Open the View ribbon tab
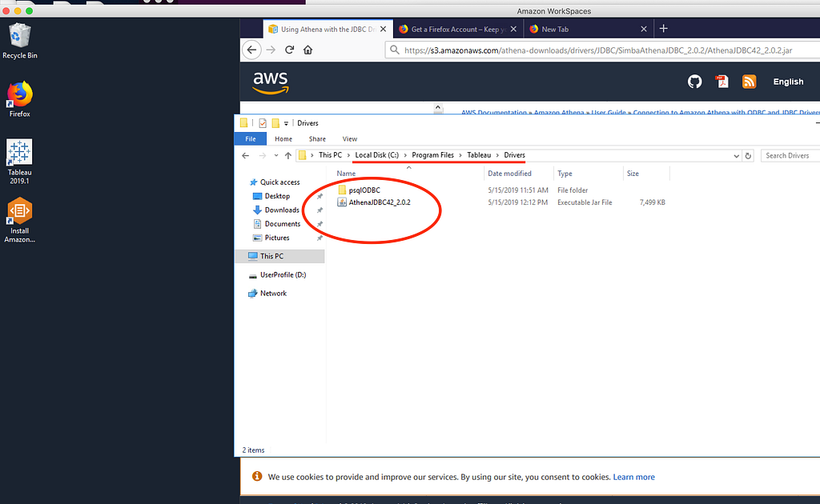820x504 pixels. pos(349,139)
